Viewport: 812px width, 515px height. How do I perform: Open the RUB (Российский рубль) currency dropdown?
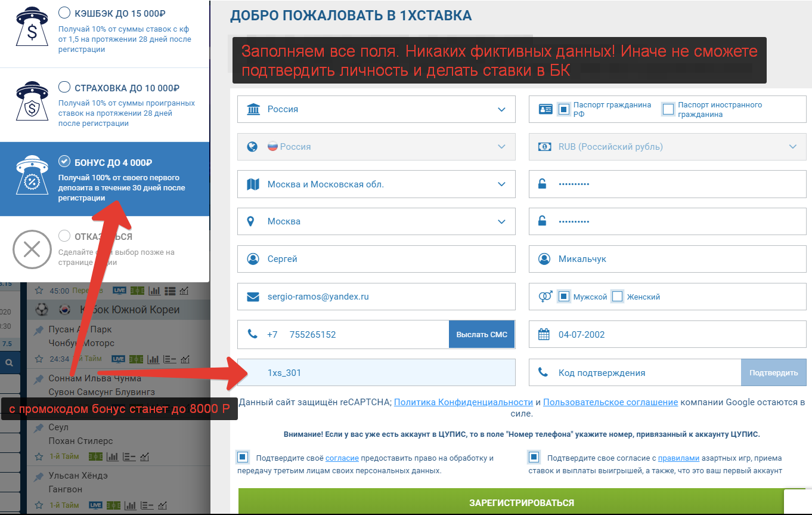668,146
